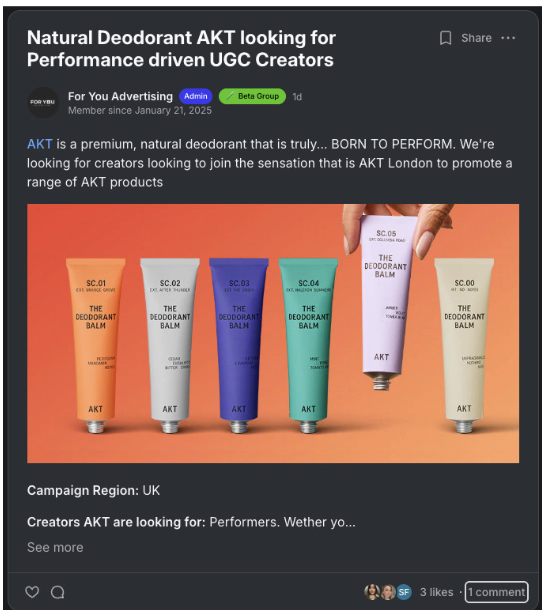Open the post title heading
The width and height of the screenshot is (542, 610).
coord(181,49)
